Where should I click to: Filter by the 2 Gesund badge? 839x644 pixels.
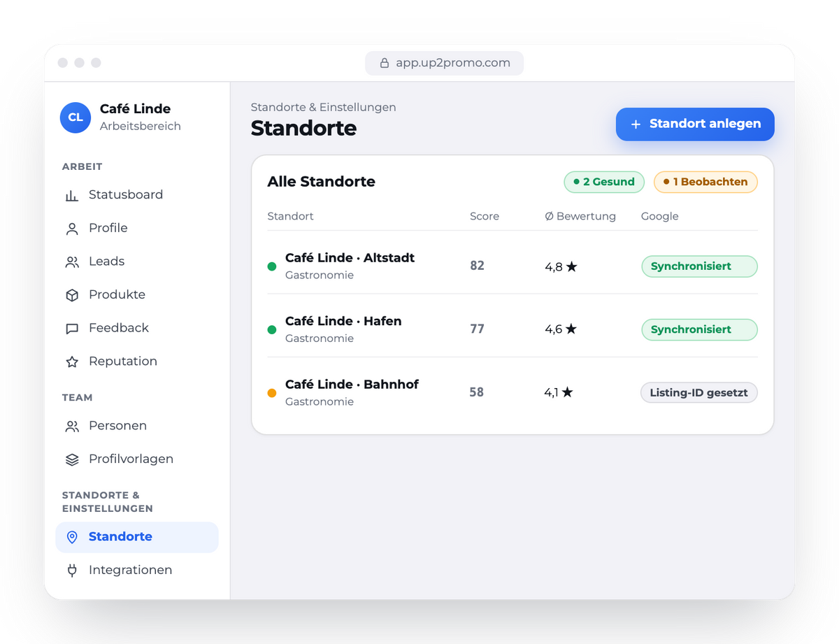click(603, 182)
